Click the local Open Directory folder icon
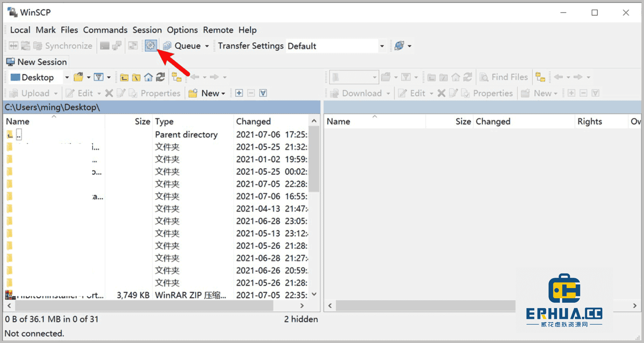The image size is (644, 343). tap(78, 77)
